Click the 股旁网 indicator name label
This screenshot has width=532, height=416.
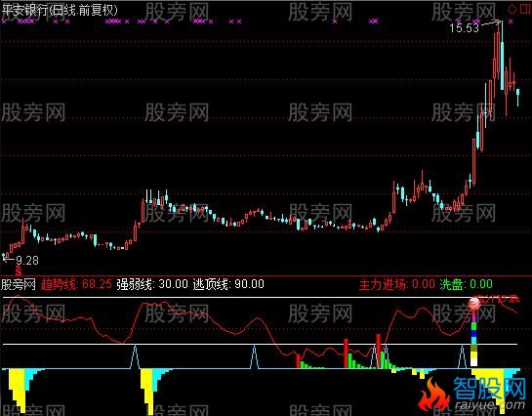19,284
